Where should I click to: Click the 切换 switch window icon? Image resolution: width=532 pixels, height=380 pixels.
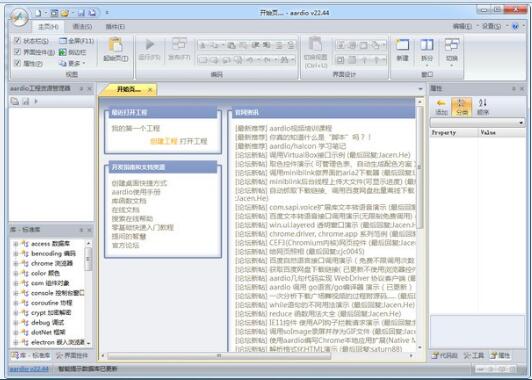pos(452,45)
